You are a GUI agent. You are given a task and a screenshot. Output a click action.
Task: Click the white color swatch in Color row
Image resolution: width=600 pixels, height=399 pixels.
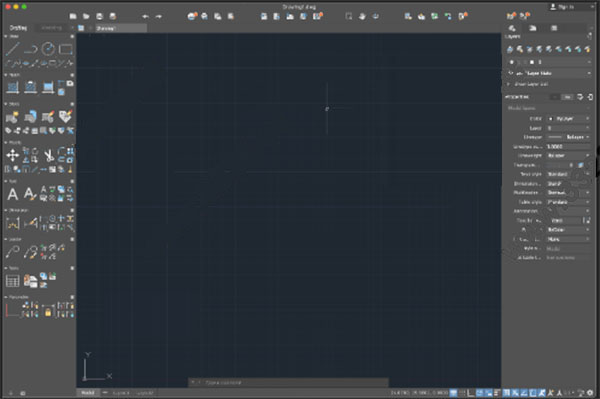click(551, 119)
